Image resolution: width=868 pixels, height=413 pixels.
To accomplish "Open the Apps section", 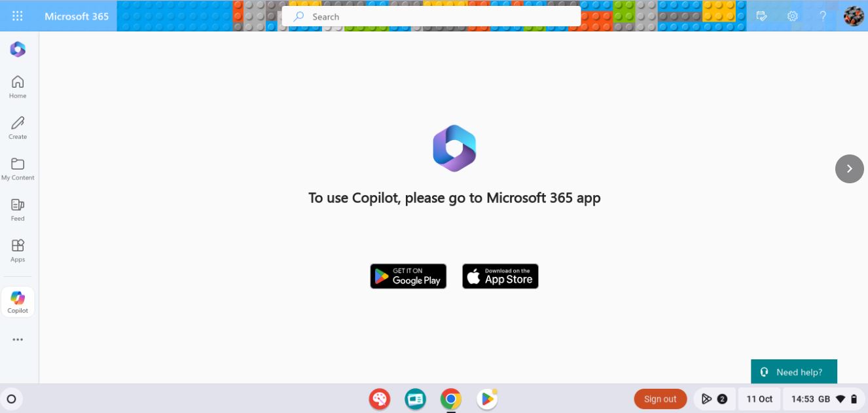I will pyautogui.click(x=18, y=251).
